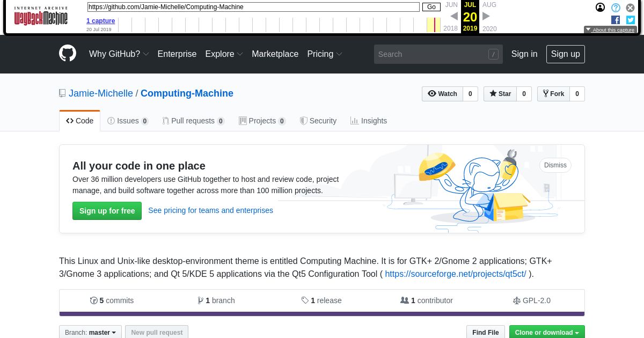Share capture via Twitter icon

[631, 20]
